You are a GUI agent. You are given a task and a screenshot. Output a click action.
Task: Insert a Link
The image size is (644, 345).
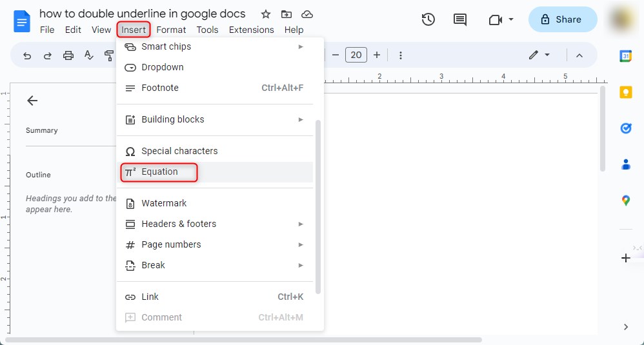tap(214, 297)
